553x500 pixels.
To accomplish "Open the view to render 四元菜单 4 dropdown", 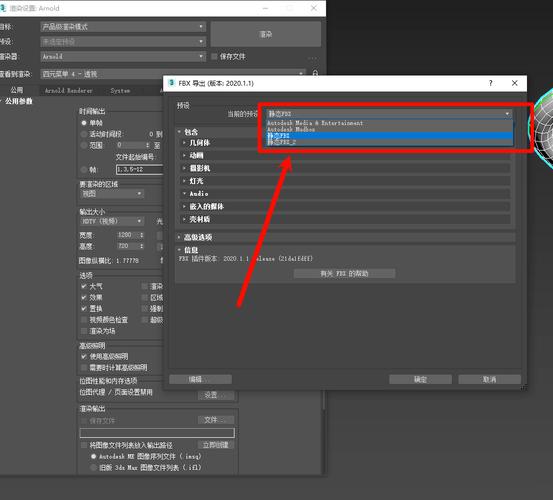I will (x=173, y=74).
